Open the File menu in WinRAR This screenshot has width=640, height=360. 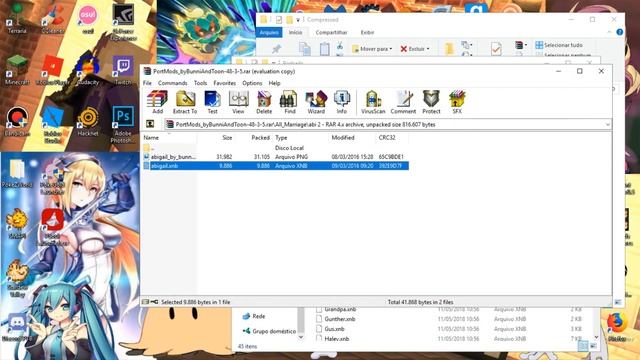tap(147, 83)
